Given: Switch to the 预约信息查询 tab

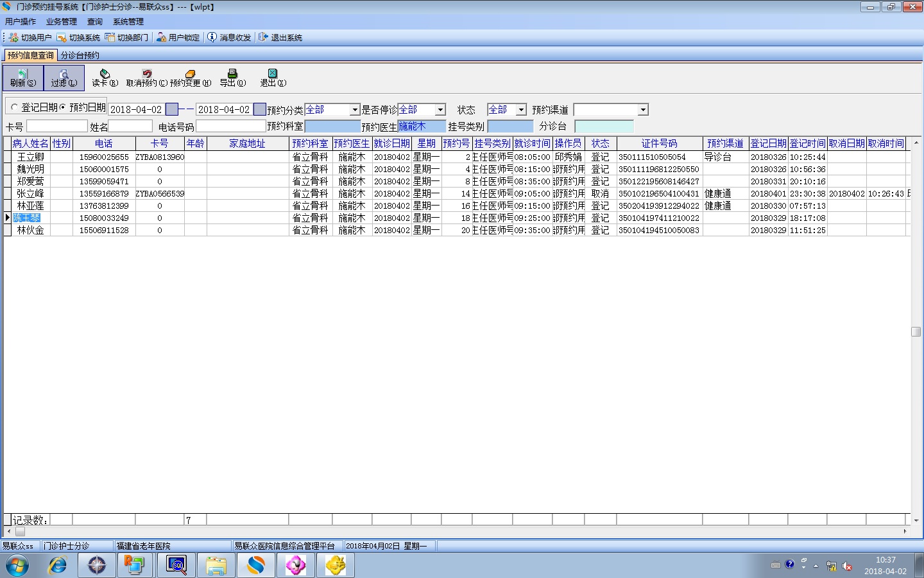Looking at the screenshot, I should coord(31,55).
